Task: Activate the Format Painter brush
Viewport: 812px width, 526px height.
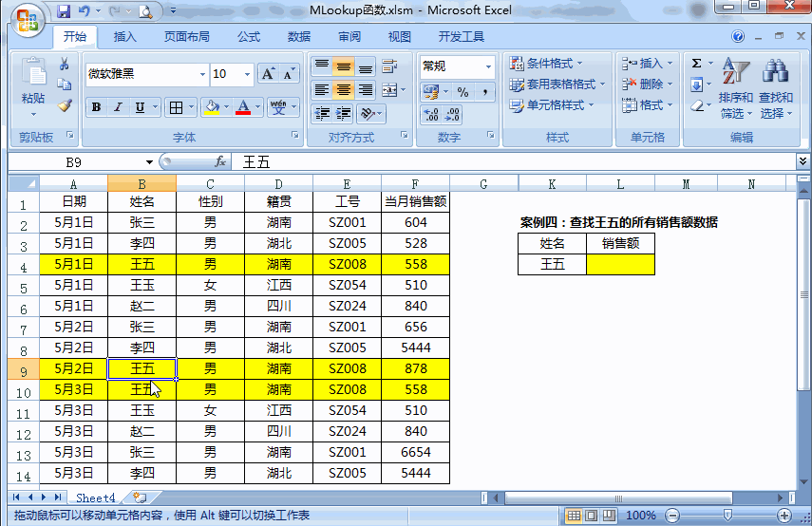Action: pos(65,105)
